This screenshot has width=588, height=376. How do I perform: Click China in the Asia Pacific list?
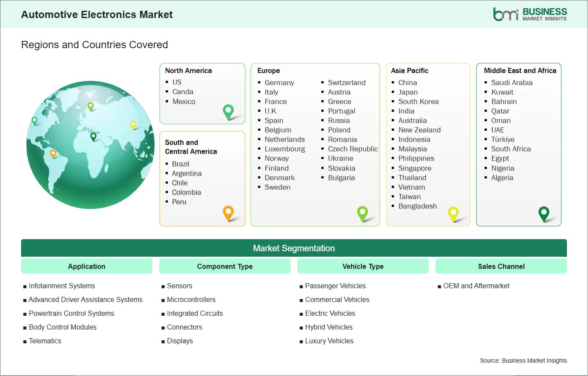tap(407, 83)
